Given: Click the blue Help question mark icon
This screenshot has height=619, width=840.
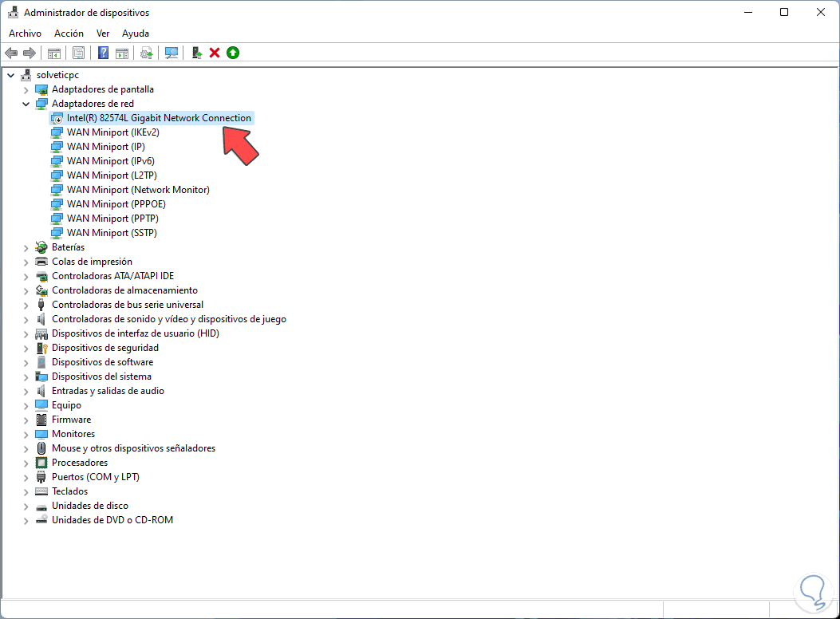Looking at the screenshot, I should pyautogui.click(x=104, y=53).
